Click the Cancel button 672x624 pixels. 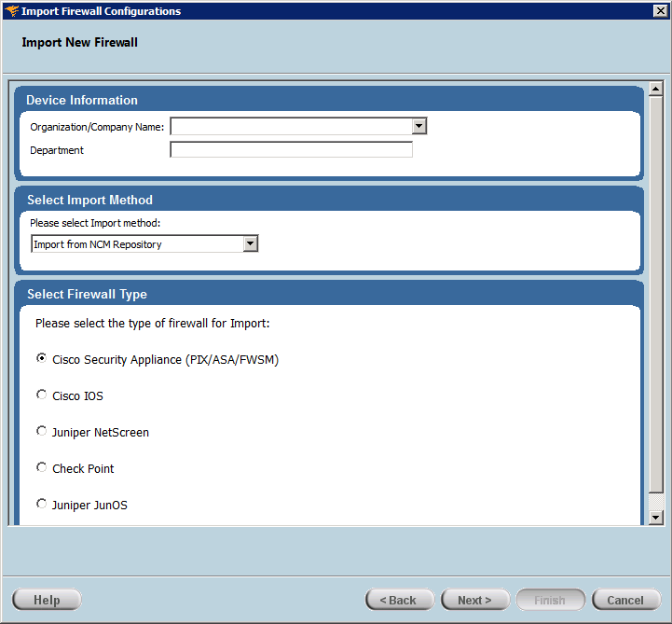[x=626, y=600]
